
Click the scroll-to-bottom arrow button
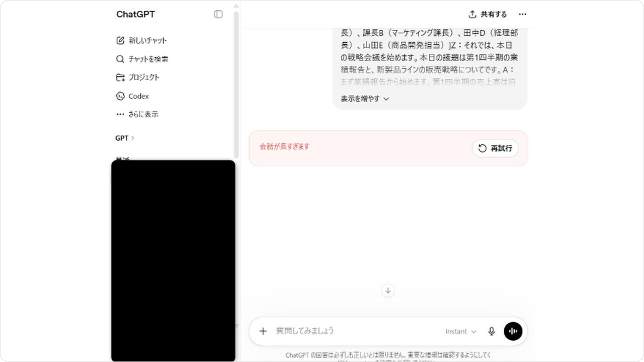tap(388, 290)
